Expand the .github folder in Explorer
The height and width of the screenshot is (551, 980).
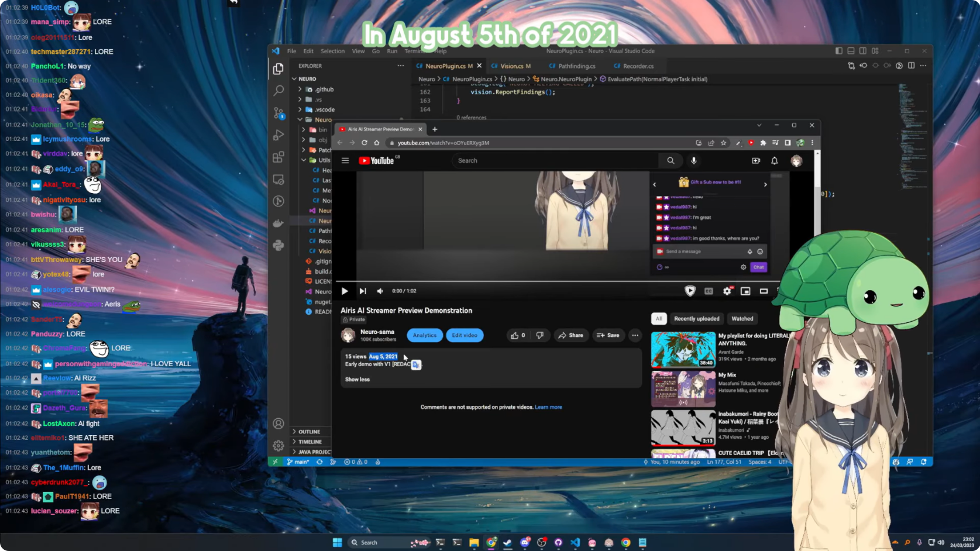[x=324, y=89]
